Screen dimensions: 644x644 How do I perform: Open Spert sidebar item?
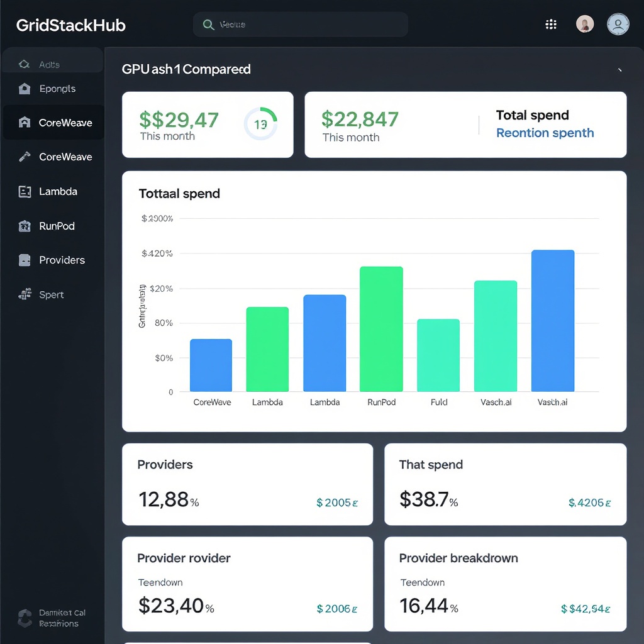[x=52, y=294]
